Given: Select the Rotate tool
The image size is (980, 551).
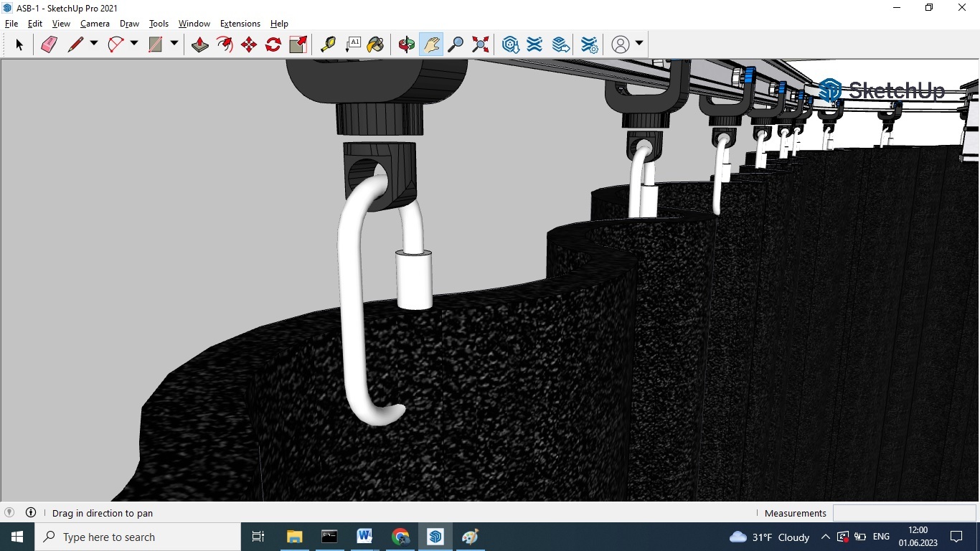Looking at the screenshot, I should [x=273, y=44].
